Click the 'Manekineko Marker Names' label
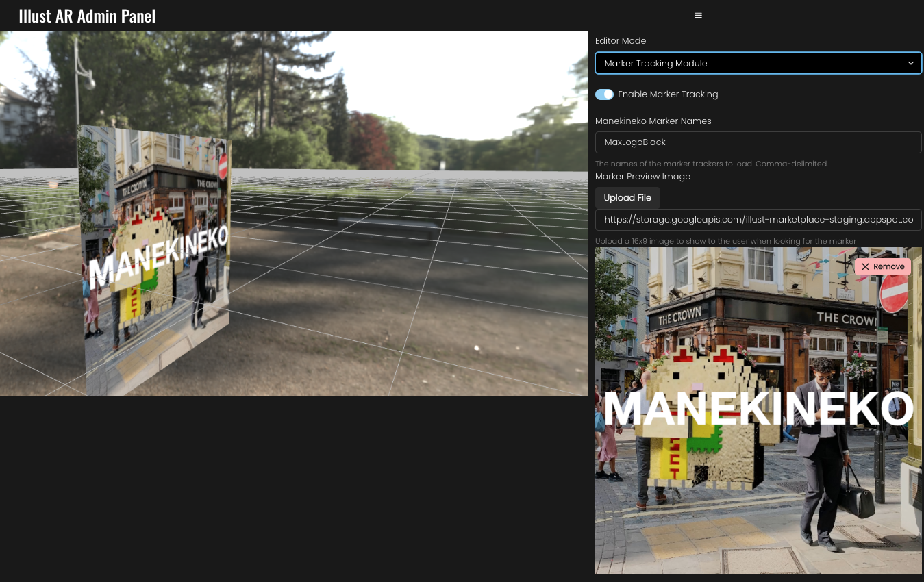The height and width of the screenshot is (582, 924). pyautogui.click(x=653, y=121)
